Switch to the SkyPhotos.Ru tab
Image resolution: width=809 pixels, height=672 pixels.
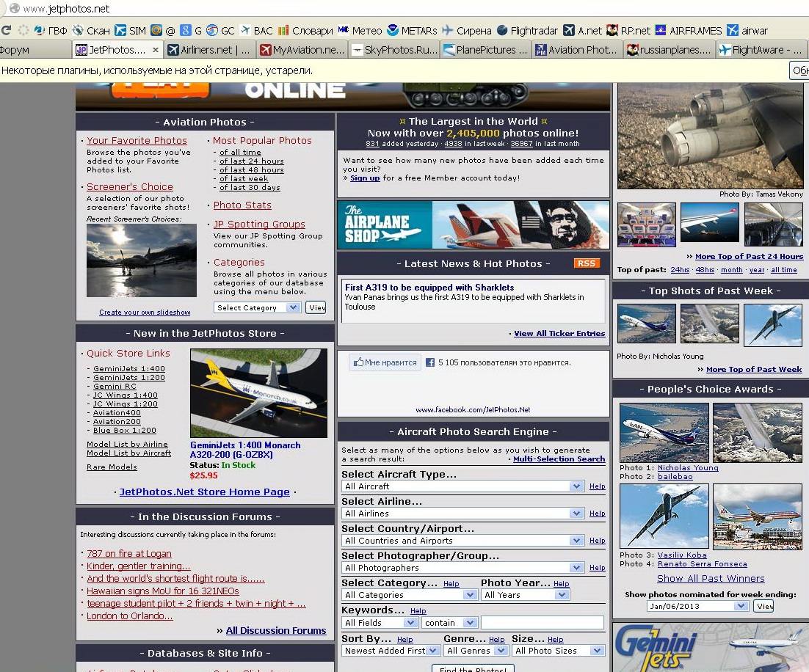coord(395,49)
